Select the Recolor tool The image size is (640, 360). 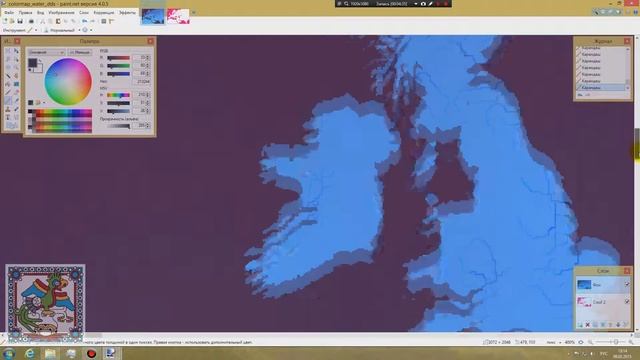point(16,109)
